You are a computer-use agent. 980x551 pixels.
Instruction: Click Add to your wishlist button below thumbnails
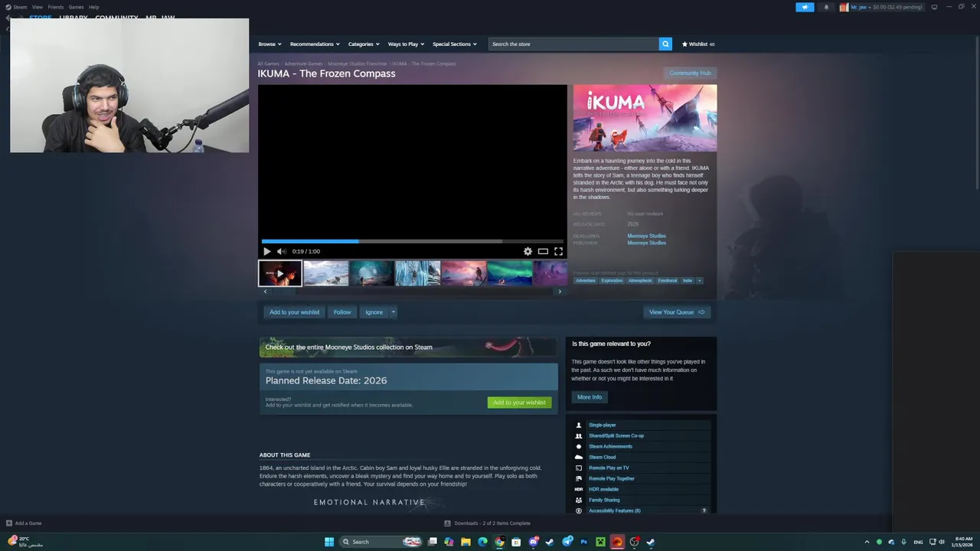294,312
